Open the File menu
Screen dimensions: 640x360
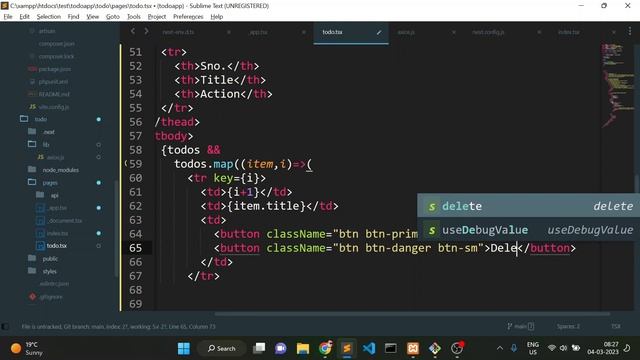8,17
